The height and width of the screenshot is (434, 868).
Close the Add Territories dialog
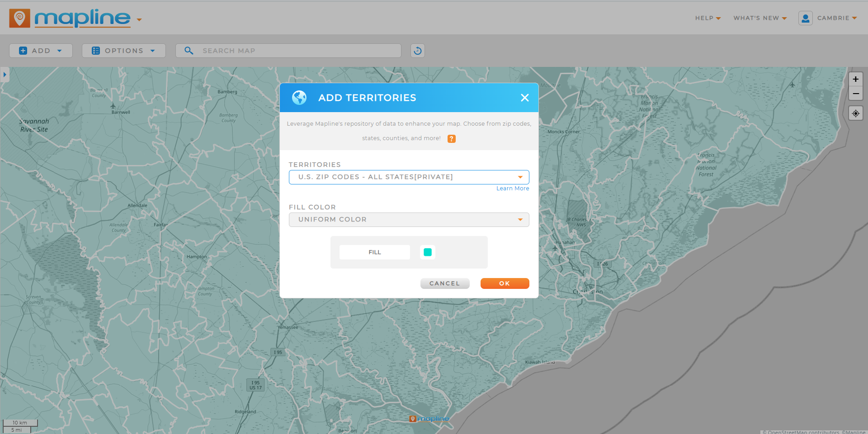pos(524,98)
